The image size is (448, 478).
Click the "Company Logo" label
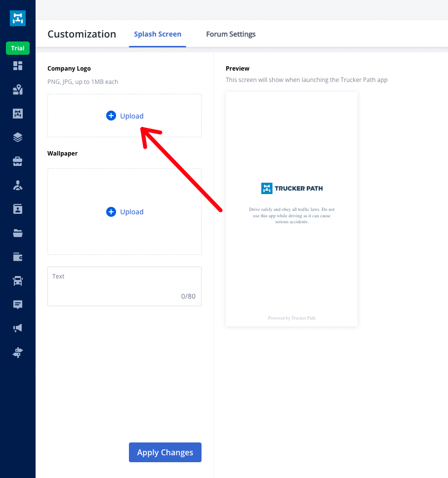69,69
